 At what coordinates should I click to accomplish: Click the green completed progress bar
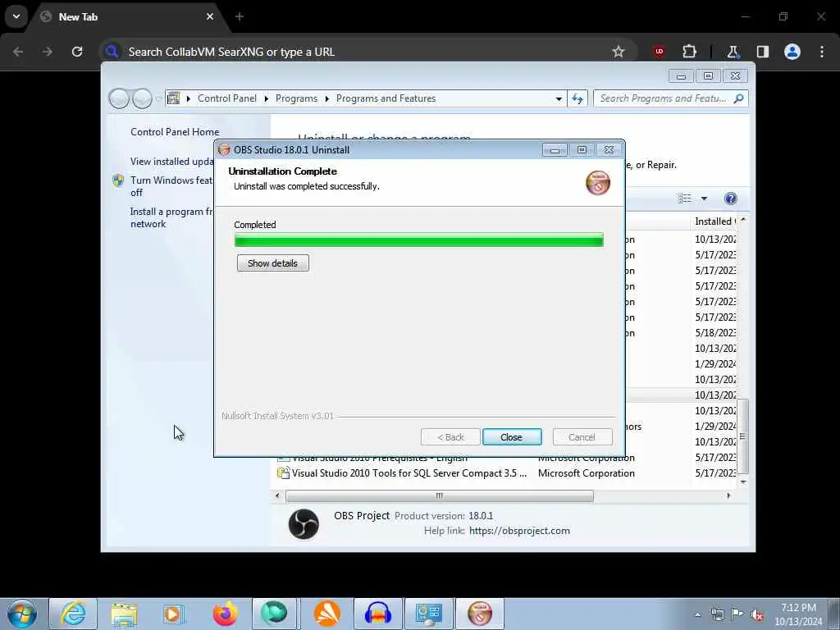[418, 240]
